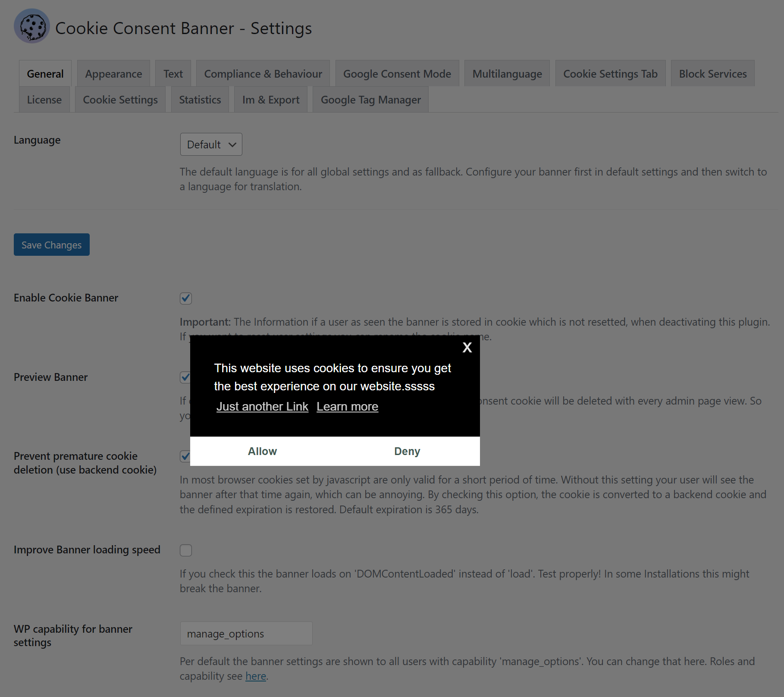This screenshot has height=697, width=784.
Task: Toggle the Enable Cookie Banner checkbox
Action: click(x=186, y=298)
